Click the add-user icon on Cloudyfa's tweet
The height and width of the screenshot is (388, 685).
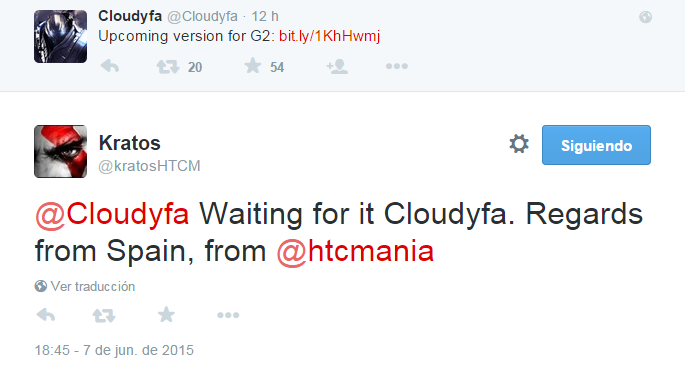pyautogui.click(x=337, y=66)
